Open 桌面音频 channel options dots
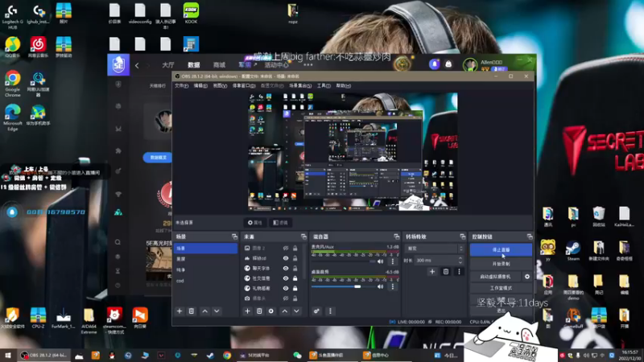The width and height of the screenshot is (644, 362). click(x=393, y=286)
